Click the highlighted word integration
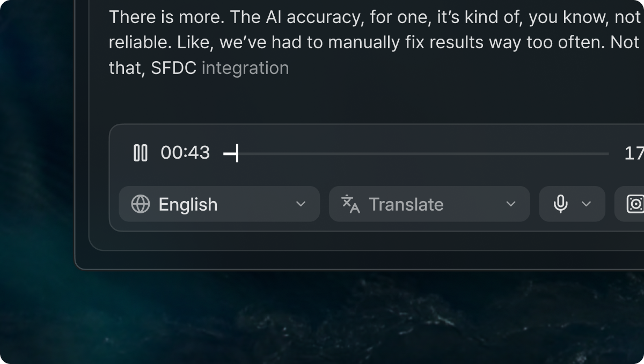The height and width of the screenshot is (364, 644). pos(245,68)
